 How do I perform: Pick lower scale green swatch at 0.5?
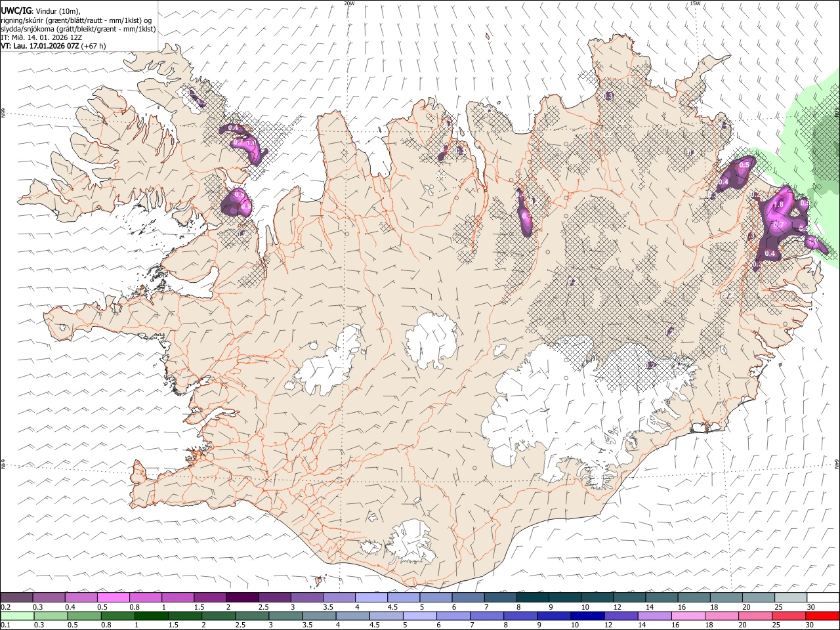point(84,616)
